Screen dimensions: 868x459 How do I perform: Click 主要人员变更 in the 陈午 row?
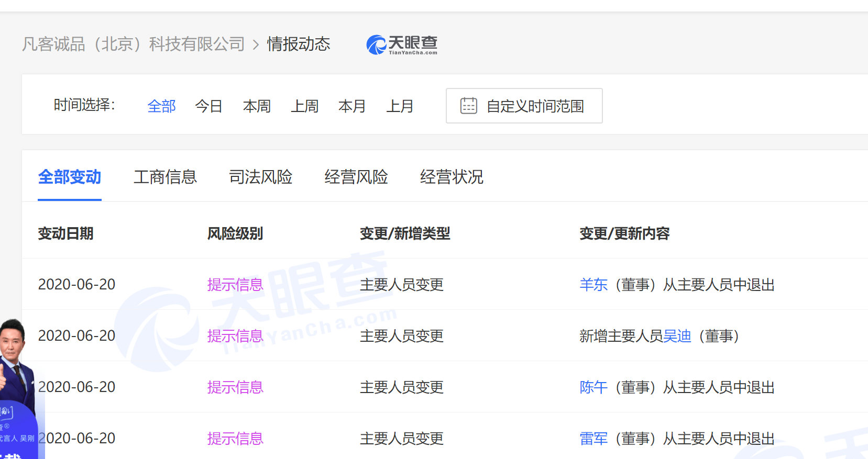tap(402, 387)
